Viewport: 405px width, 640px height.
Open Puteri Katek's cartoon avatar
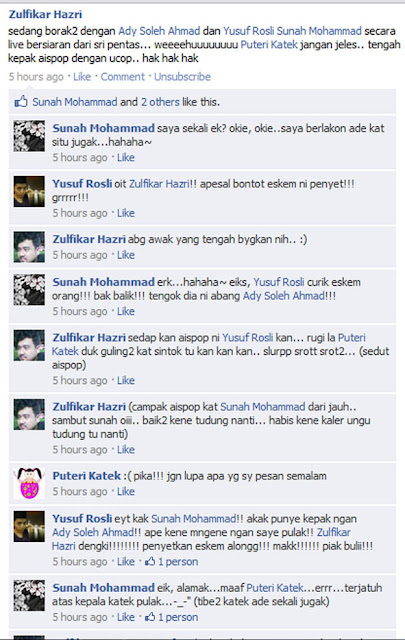[29, 483]
